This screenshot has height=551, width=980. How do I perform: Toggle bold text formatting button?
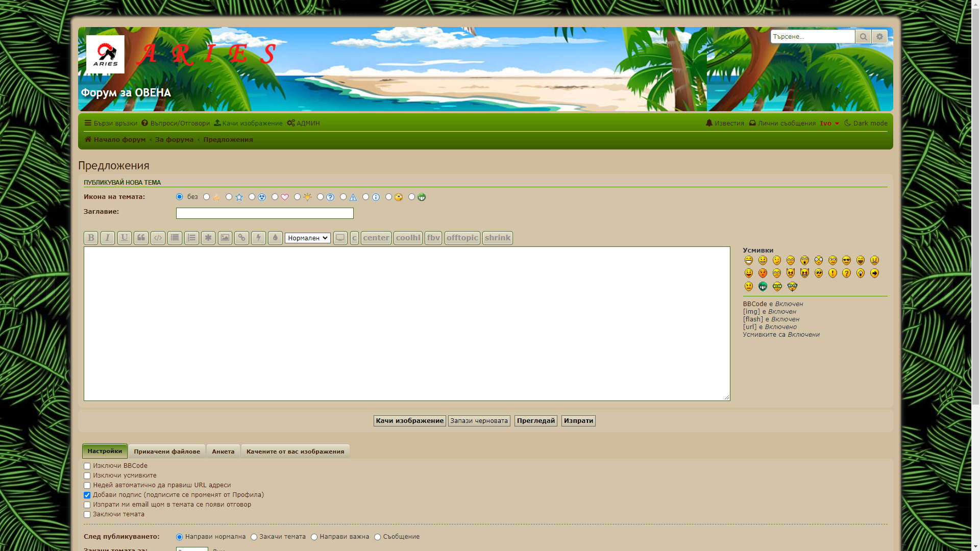click(x=91, y=238)
